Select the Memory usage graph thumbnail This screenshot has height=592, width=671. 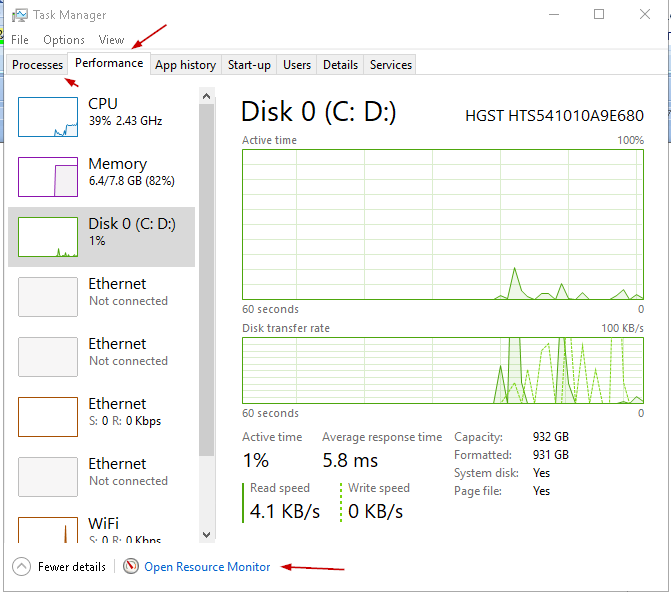click(x=47, y=177)
